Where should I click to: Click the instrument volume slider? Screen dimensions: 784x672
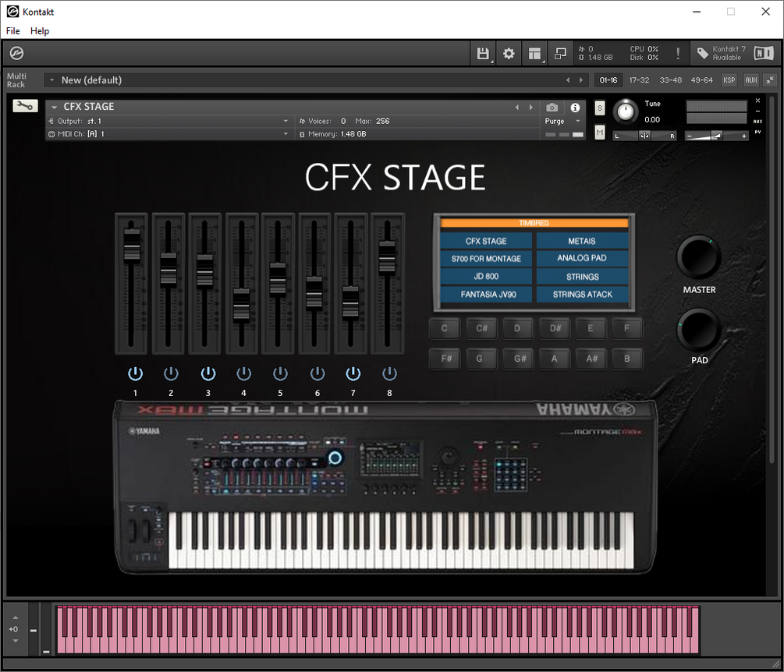coord(716,136)
